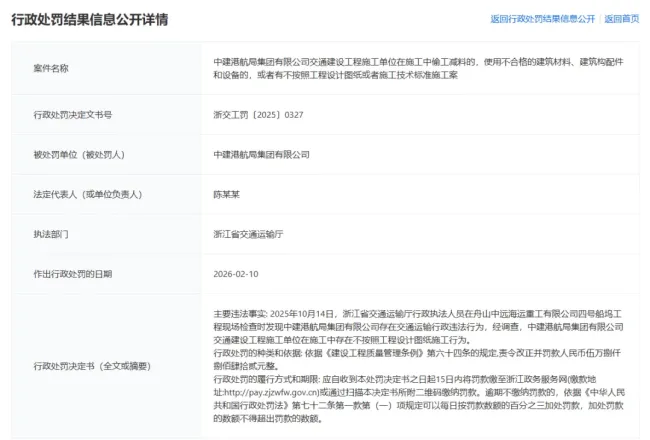Click the case name line starting 和设备的
Viewport: 650px width, 440px height.
[x=335, y=75]
